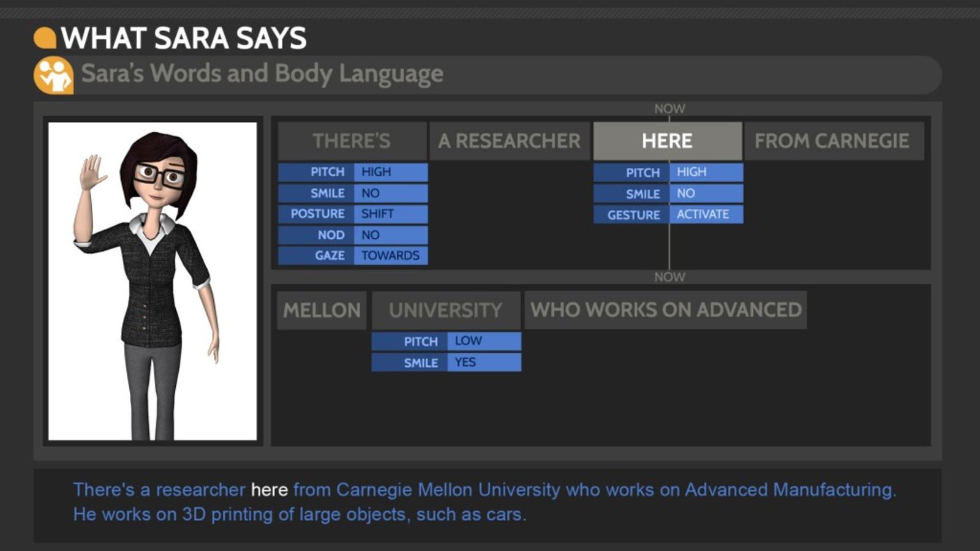980x551 pixels.
Task: Click the bottom NOW timeline label
Action: 669,277
